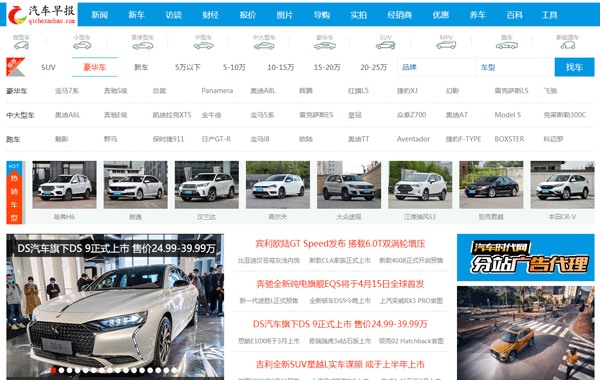
Task: Expand the 品牌 brand dropdown
Action: point(437,67)
